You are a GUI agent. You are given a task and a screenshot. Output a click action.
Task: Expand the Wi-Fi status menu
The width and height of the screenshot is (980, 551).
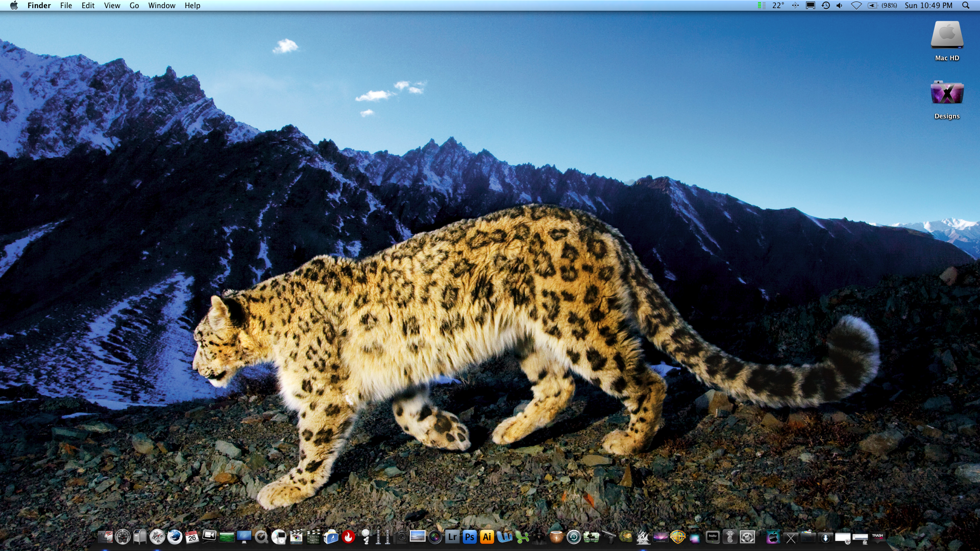[x=856, y=6]
